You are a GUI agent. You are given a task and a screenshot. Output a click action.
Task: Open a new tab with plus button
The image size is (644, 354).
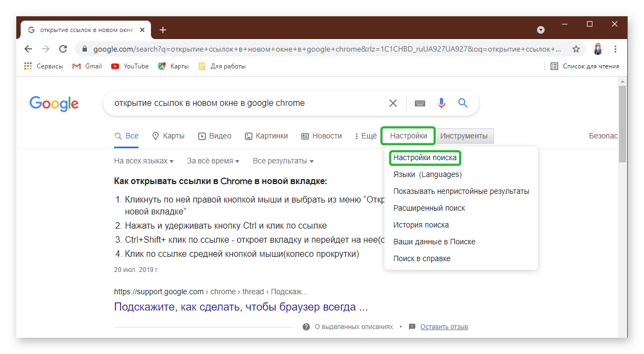click(163, 30)
